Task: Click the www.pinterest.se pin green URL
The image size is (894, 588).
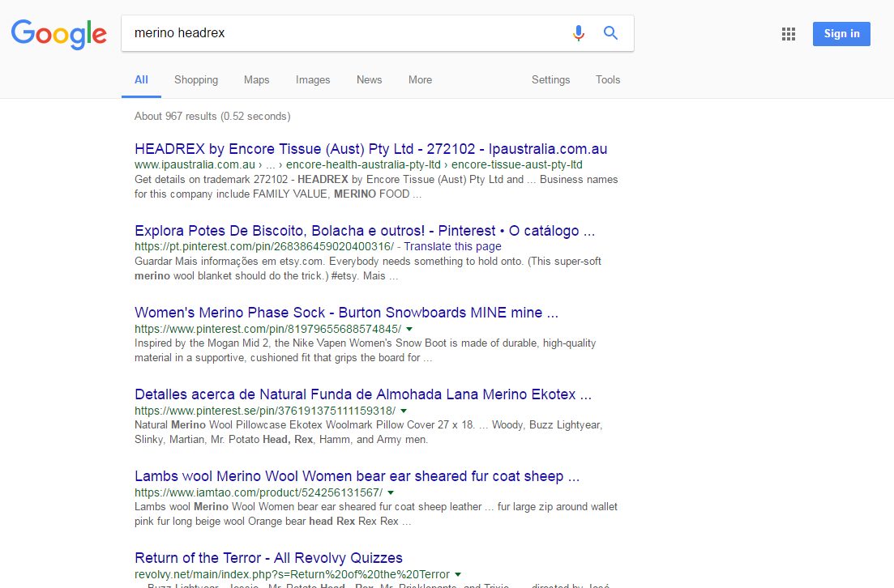Action: 265,411
